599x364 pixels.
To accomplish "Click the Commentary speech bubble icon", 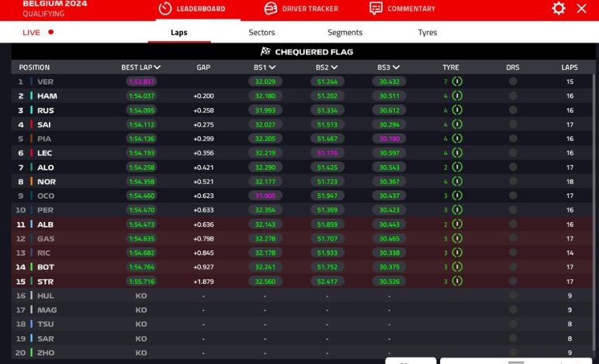I will pos(376,9).
